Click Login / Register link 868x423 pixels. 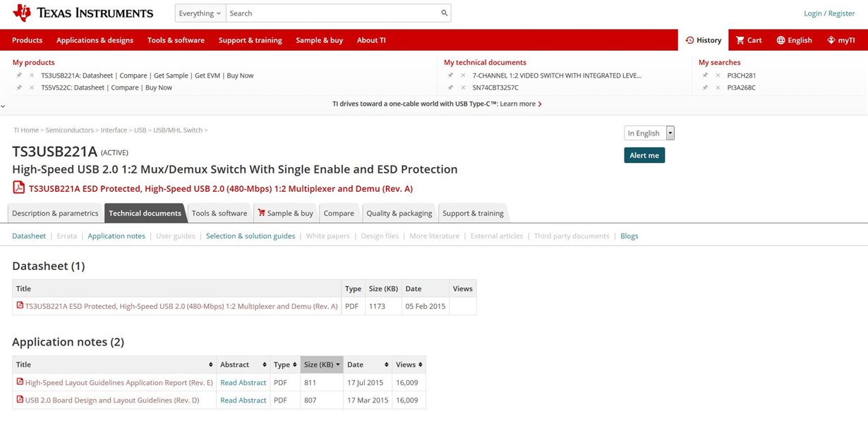click(829, 13)
